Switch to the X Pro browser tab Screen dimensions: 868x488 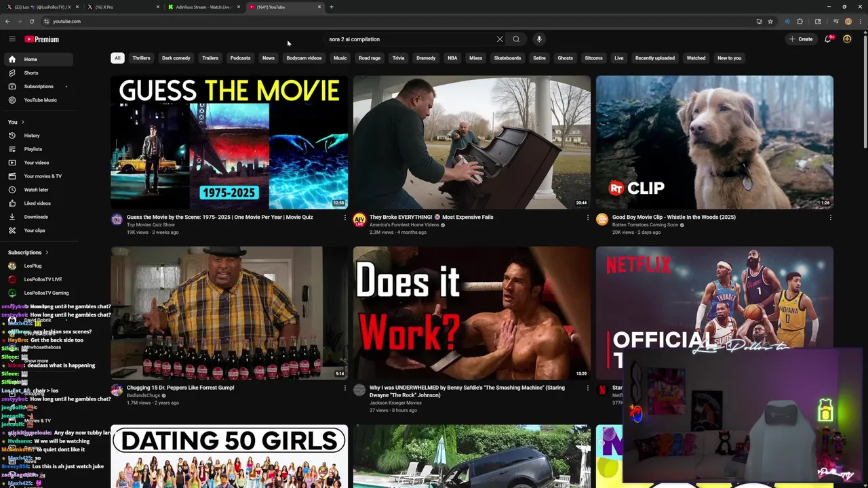click(122, 7)
